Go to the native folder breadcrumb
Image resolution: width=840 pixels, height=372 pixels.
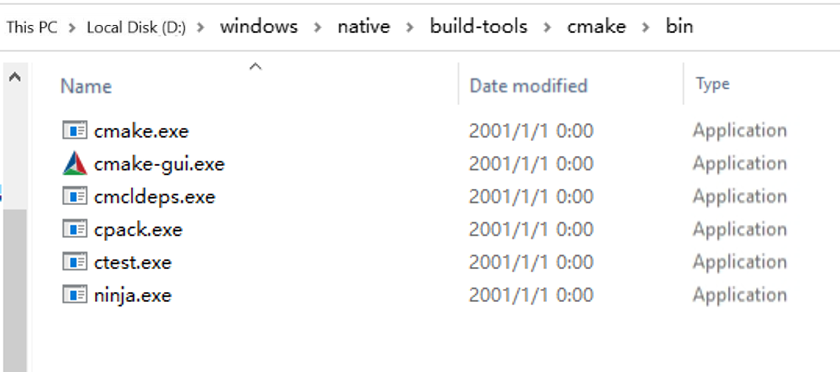[364, 26]
